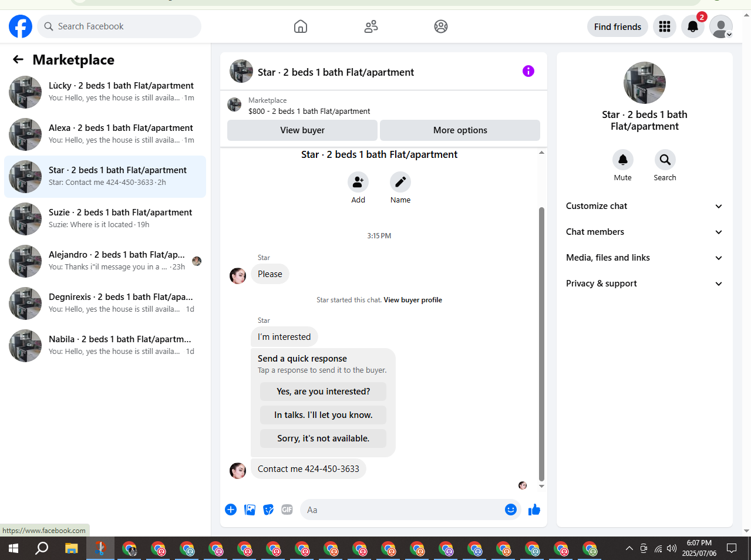751x560 pixels.
Task: Expand Customize chat section
Action: click(x=644, y=206)
